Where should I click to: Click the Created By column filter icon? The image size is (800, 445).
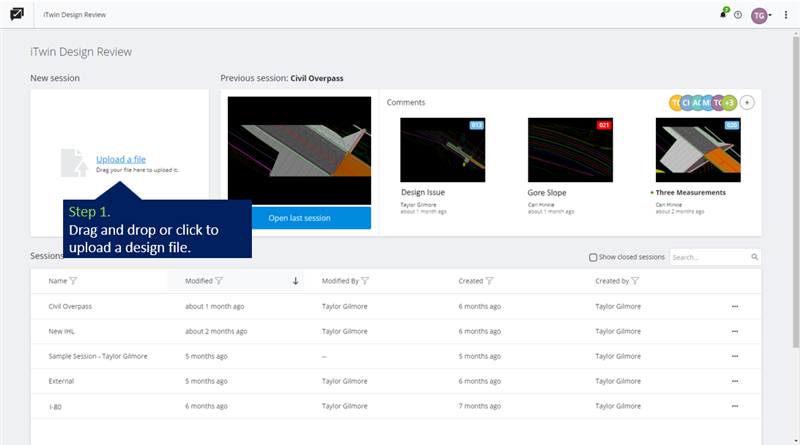[x=634, y=281]
